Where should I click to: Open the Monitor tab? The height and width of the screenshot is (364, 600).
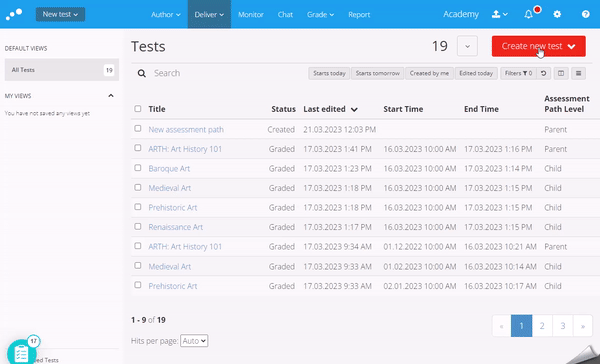tap(251, 15)
